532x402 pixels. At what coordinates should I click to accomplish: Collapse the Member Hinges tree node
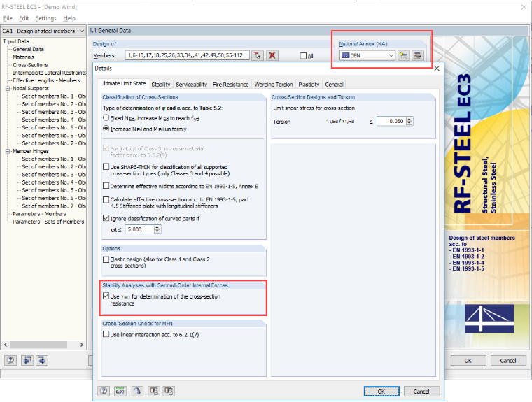click(x=8, y=151)
